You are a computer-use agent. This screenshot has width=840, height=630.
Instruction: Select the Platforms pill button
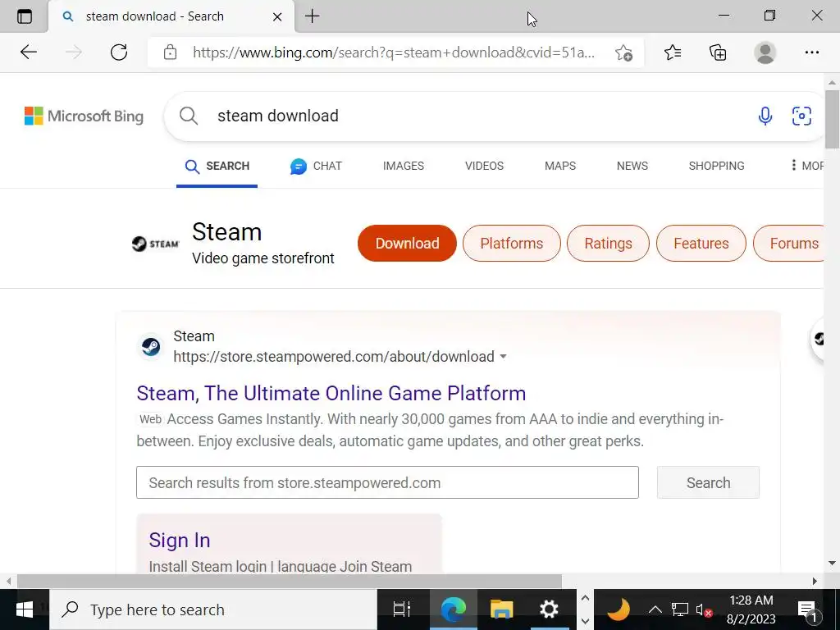pos(512,243)
